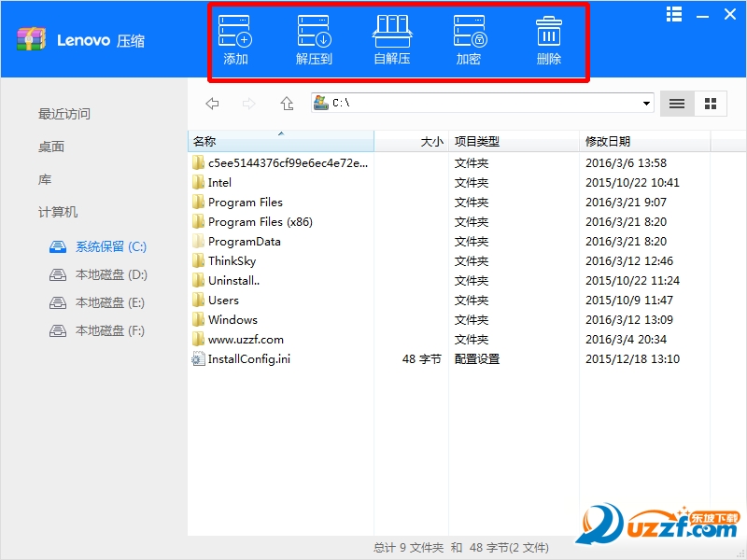747x560 pixels.
Task: Click the Lenovo 压缩 app logo
Action: click(31, 39)
